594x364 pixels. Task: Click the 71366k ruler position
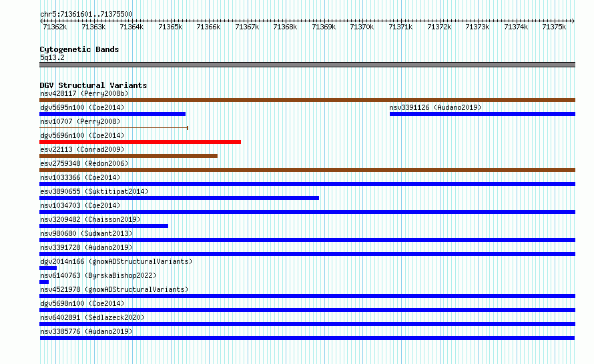[x=209, y=27]
